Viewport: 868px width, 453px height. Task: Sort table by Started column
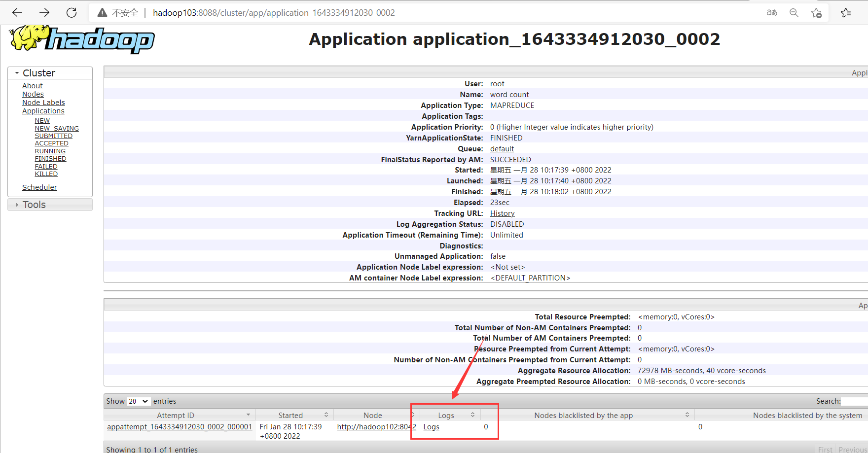[x=290, y=415]
